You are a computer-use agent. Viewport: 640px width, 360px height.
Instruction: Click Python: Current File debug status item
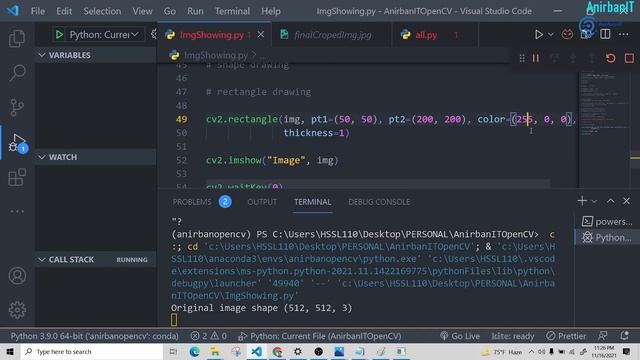tap(320, 336)
